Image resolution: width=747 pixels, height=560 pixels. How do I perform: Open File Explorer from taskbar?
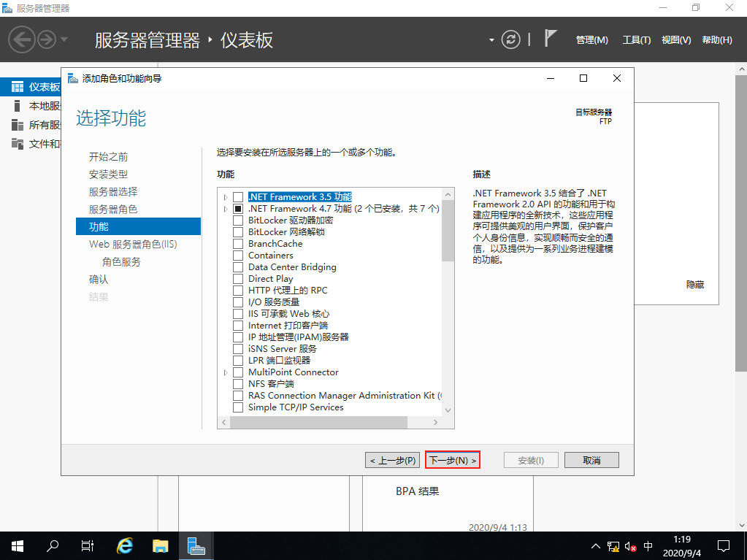160,545
